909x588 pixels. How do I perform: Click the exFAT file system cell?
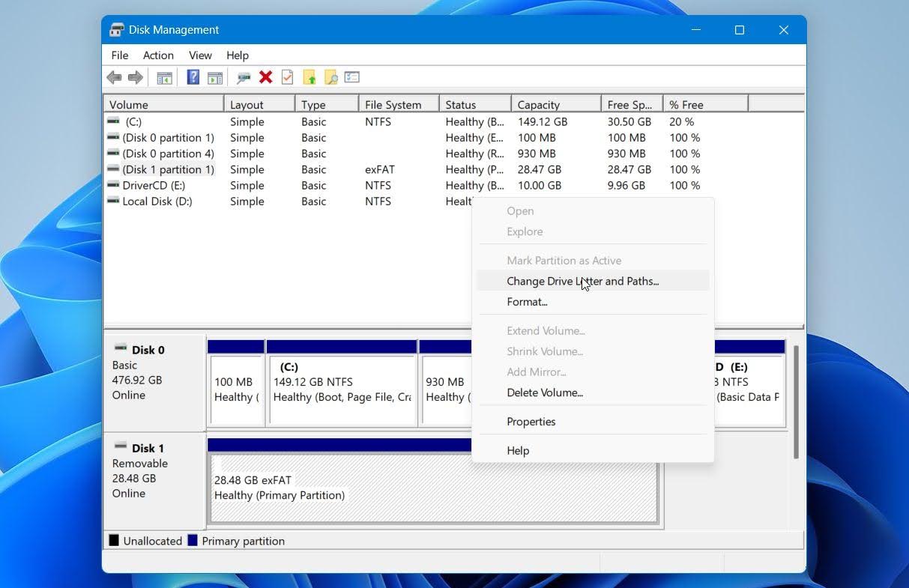click(380, 169)
